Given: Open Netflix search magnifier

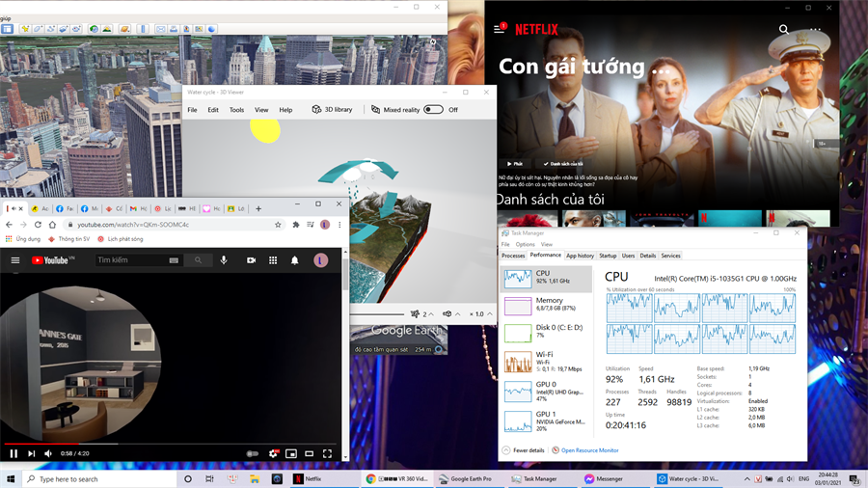Looking at the screenshot, I should pyautogui.click(x=784, y=29).
